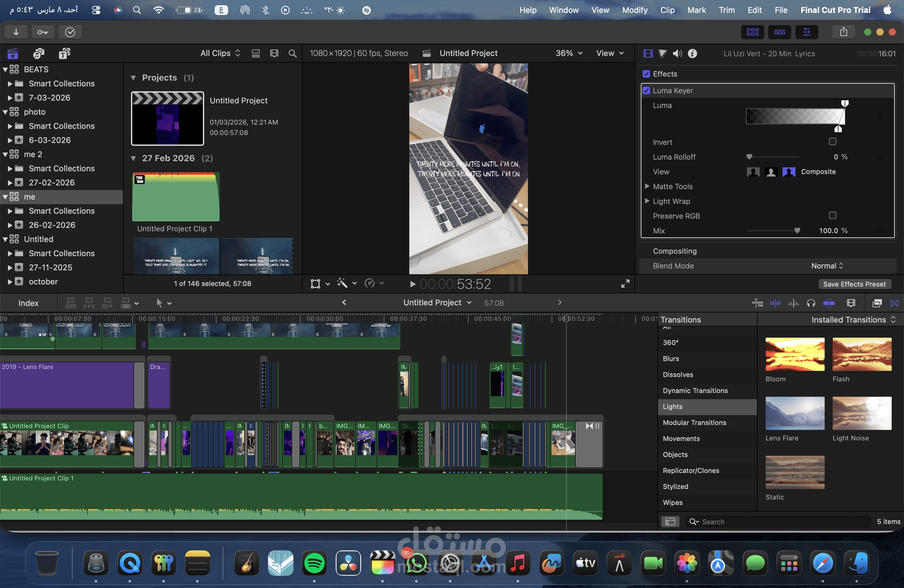Toggle the Transitions browser icon
The image size is (904, 588).
tap(894, 303)
